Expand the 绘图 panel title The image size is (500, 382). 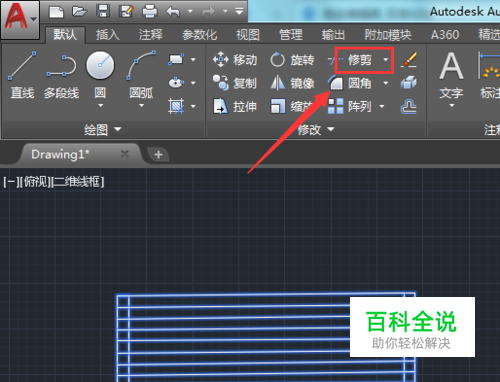click(103, 129)
